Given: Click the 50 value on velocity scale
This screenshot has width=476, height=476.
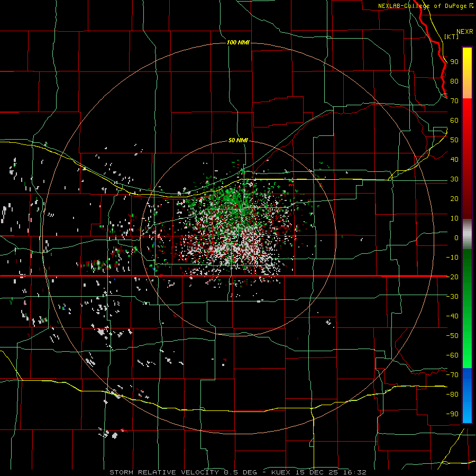Looking at the screenshot, I should pyautogui.click(x=454, y=140).
